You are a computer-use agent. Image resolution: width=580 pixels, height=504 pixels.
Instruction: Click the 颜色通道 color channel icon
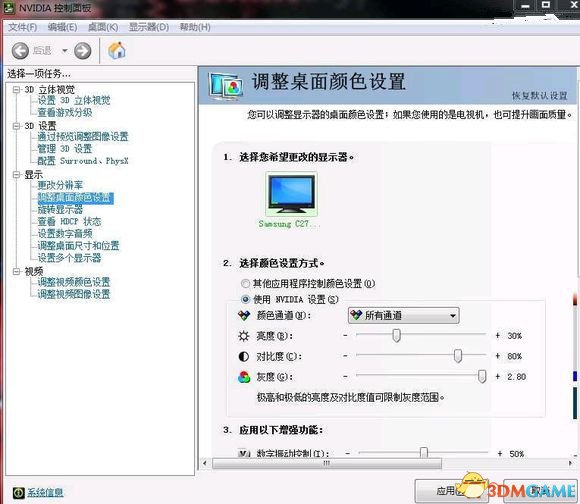[x=244, y=315]
